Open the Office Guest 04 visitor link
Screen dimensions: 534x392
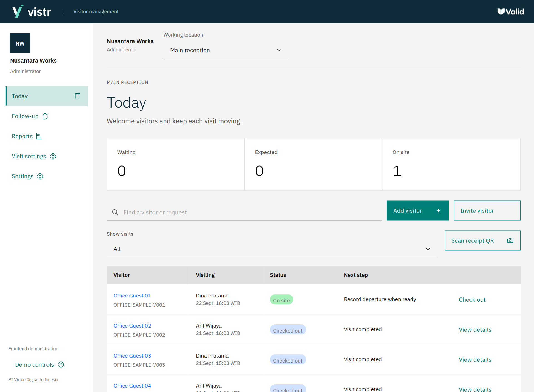coord(132,386)
